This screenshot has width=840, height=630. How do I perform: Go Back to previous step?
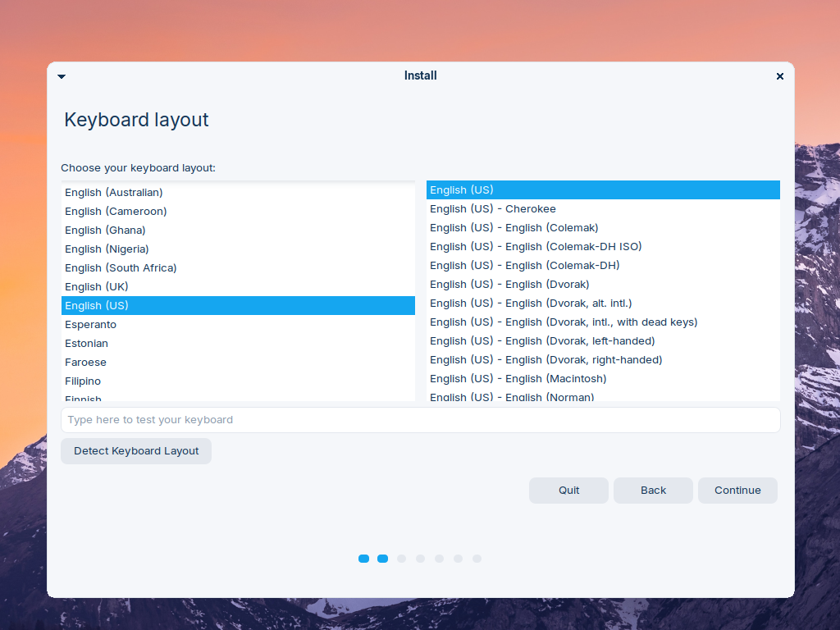(653, 491)
